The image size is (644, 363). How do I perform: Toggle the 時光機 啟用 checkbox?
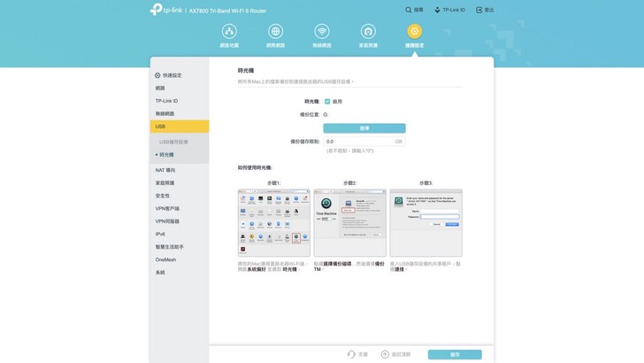point(327,102)
